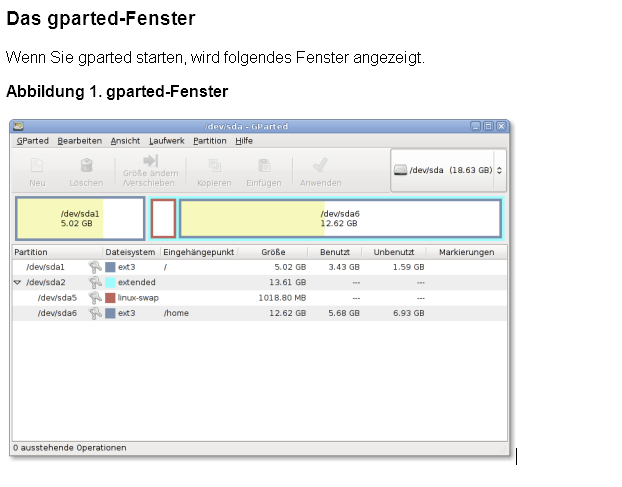The height and width of the screenshot is (487, 622).
Task: Click the keys icon in /dev/sda6 row
Action: [x=95, y=313]
